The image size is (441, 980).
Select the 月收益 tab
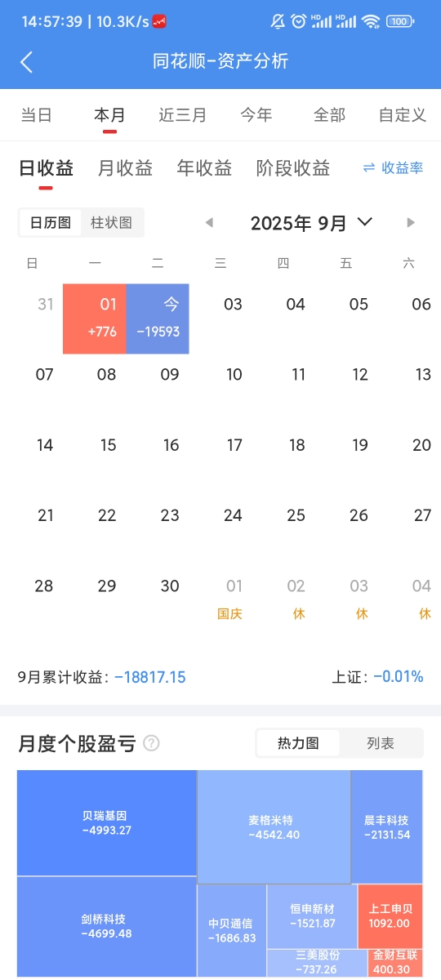click(125, 168)
